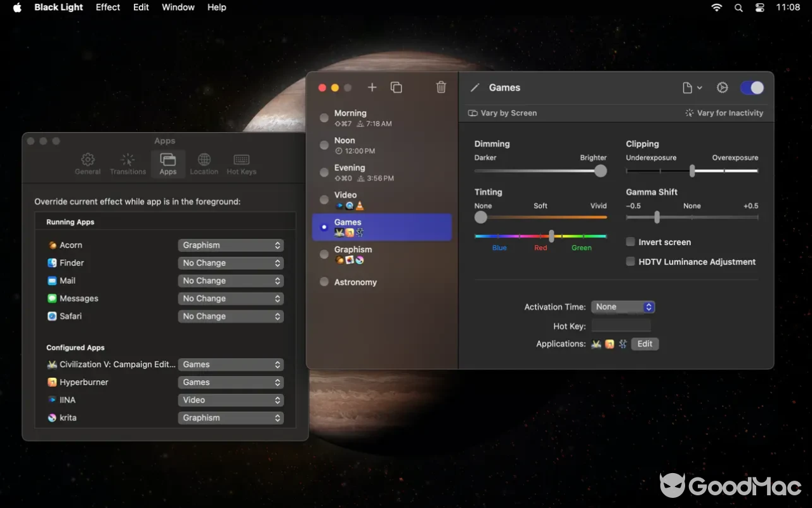
Task: Open the Hot Keys preferences pane
Action: (241, 163)
